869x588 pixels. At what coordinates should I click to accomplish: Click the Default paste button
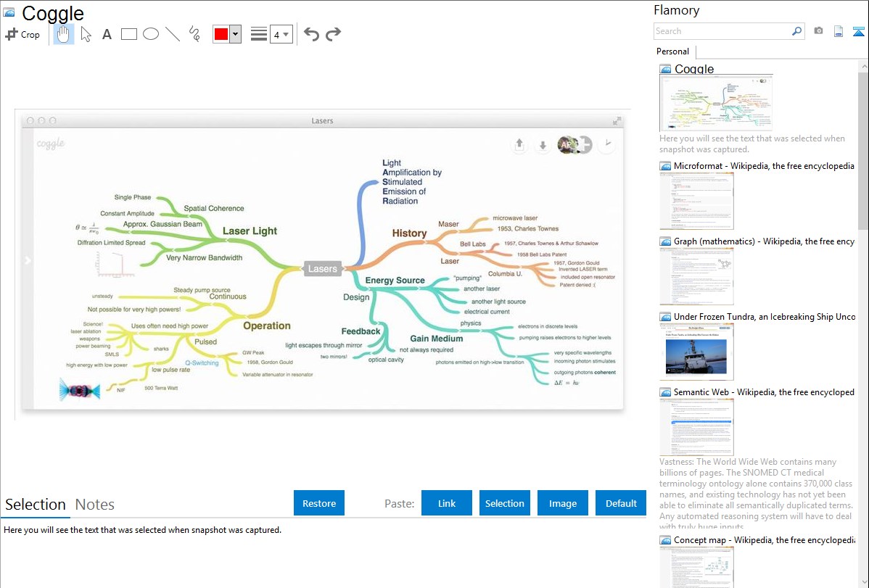coord(621,503)
